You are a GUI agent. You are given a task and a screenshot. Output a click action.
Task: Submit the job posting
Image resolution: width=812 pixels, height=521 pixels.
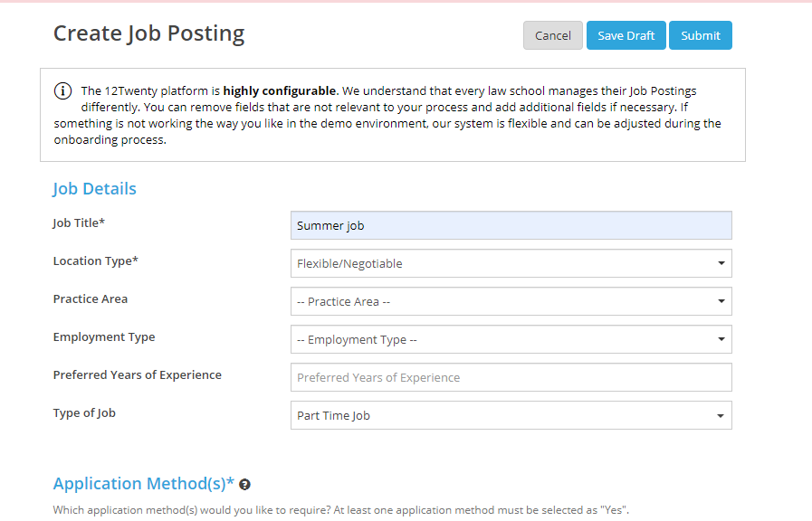(x=700, y=35)
